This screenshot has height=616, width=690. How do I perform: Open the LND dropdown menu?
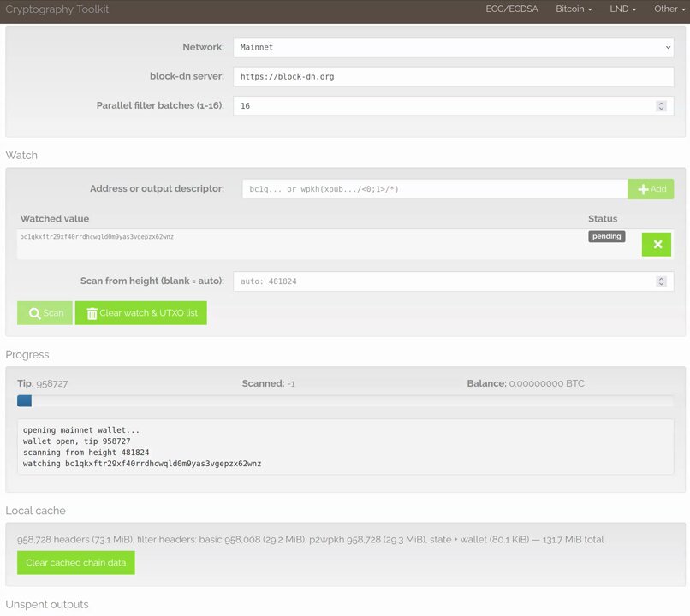point(622,9)
